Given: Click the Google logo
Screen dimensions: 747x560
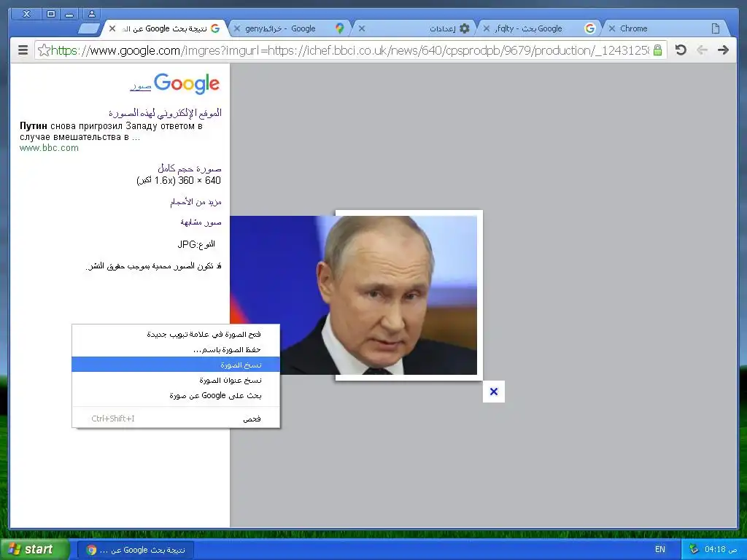Looking at the screenshot, I should [x=187, y=84].
